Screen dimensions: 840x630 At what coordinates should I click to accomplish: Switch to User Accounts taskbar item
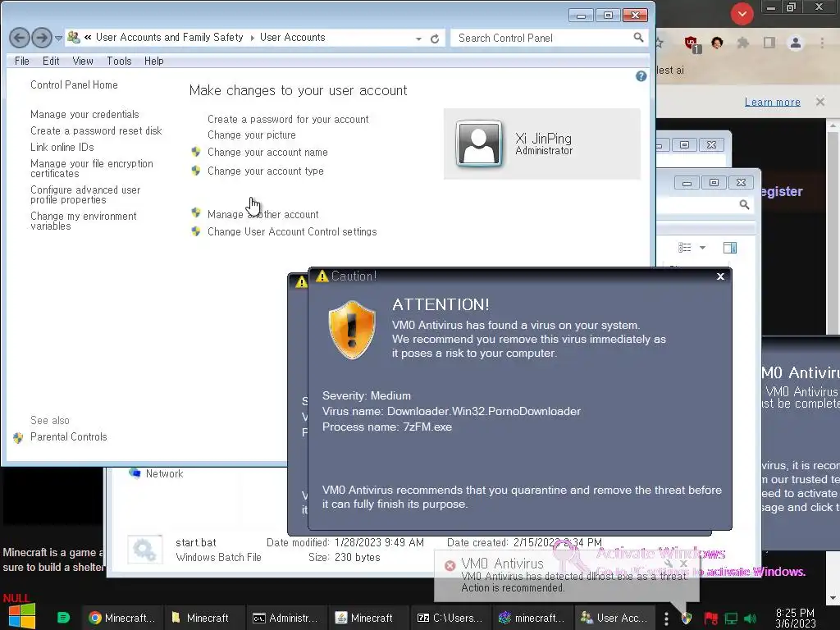615,618
